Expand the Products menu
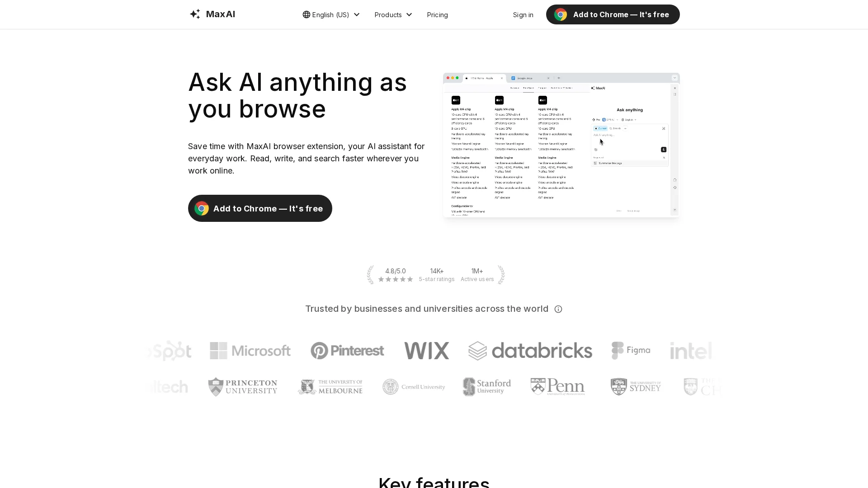868x488 pixels. coord(393,14)
